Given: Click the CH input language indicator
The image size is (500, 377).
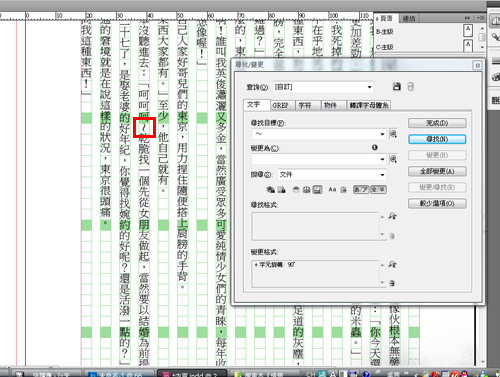Looking at the screenshot, I should [310, 374].
